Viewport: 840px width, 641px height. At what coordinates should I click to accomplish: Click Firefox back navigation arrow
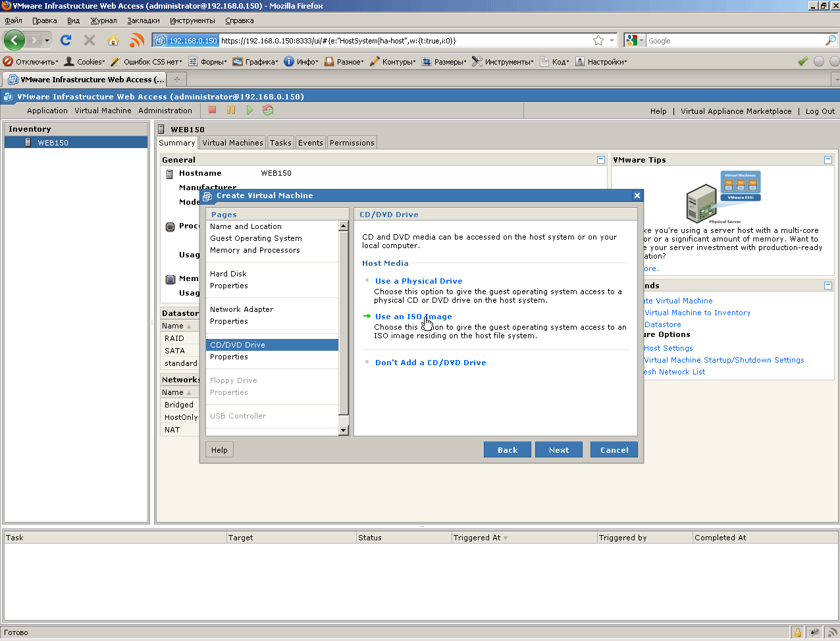tap(14, 40)
